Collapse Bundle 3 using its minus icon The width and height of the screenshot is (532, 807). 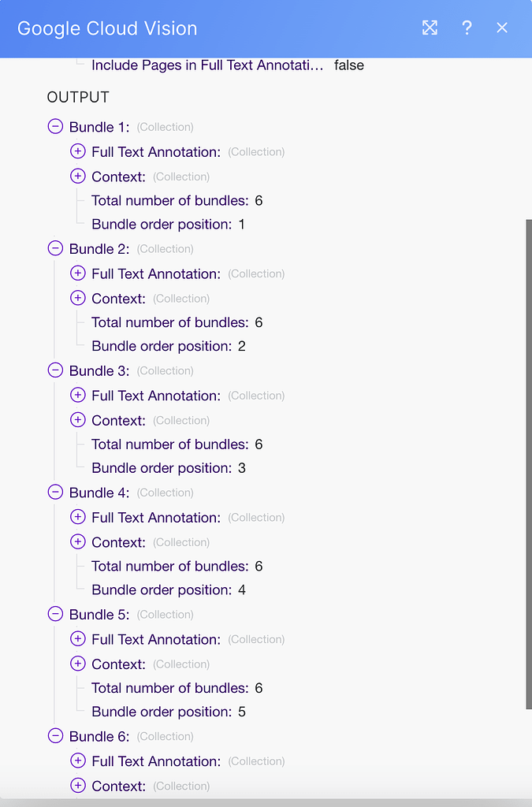54,370
